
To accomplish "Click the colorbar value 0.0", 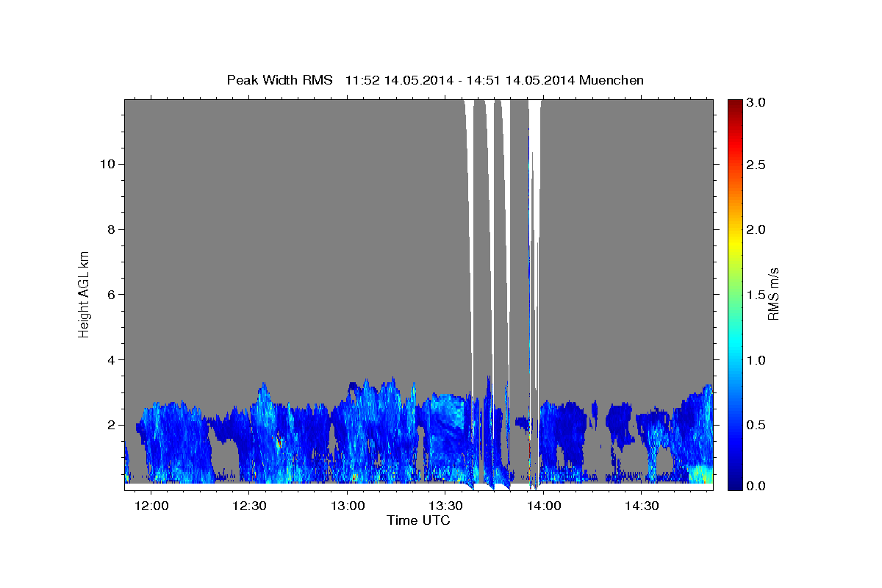I will 758,486.
